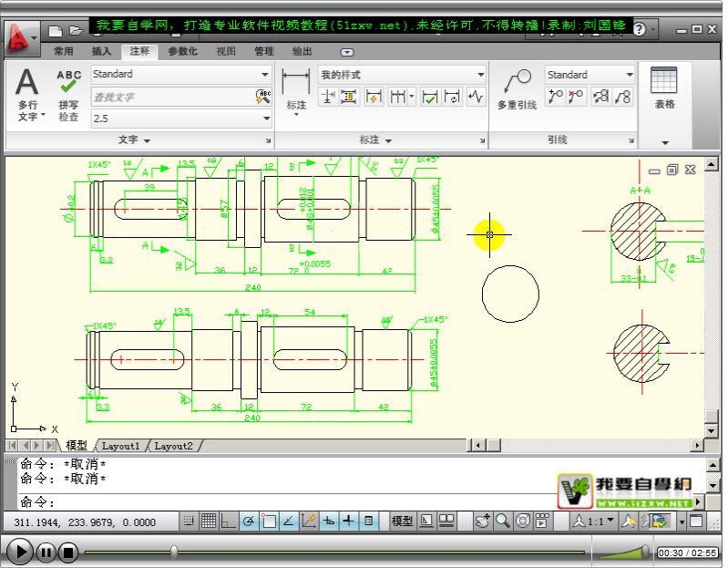
Task: Toggle dynamic UCS in status bar
Action: point(308,522)
